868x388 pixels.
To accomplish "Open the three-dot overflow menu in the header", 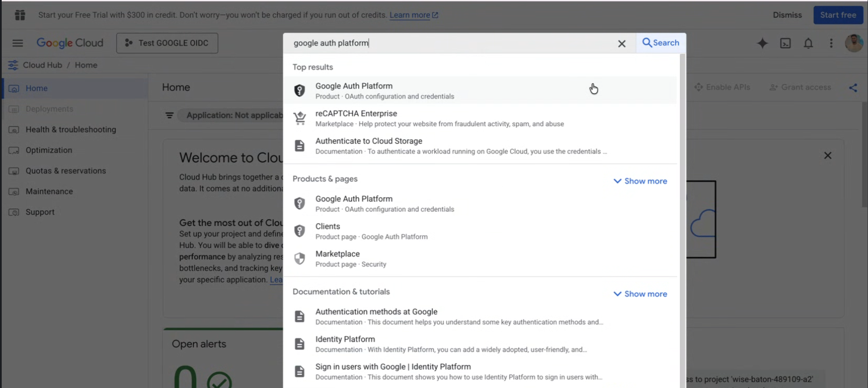I will (x=831, y=43).
